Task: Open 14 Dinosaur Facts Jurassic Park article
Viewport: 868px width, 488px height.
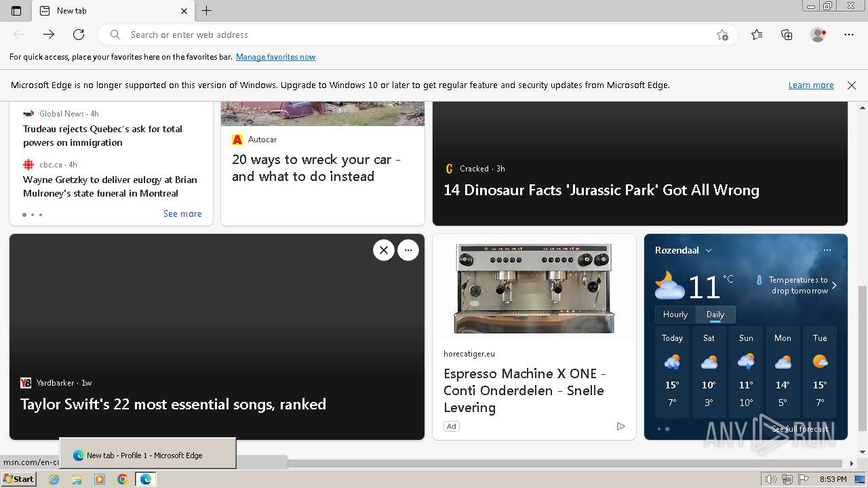Action: [x=601, y=190]
